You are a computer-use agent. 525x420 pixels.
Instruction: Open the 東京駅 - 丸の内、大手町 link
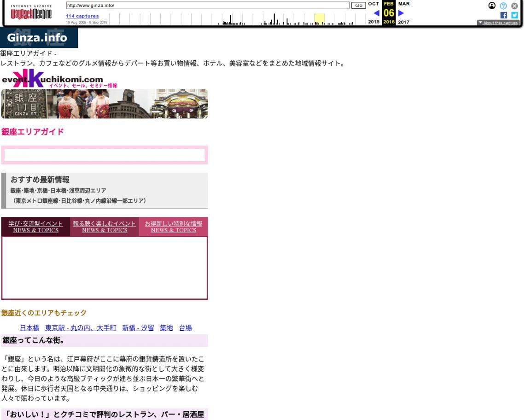(81, 327)
